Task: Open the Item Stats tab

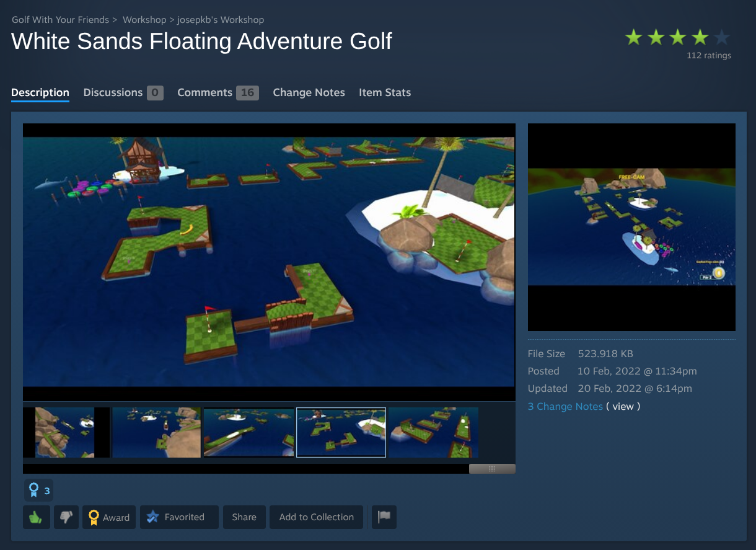Action: [385, 92]
